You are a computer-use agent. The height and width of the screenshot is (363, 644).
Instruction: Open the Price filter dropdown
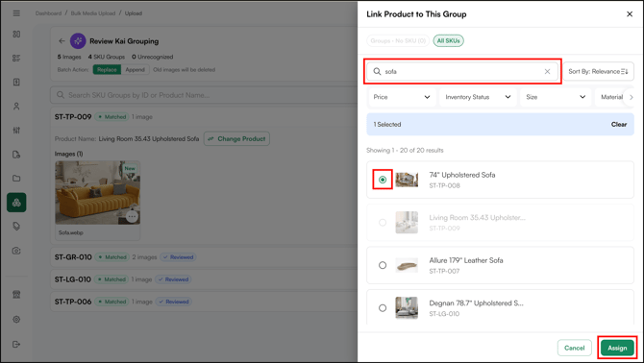click(402, 97)
